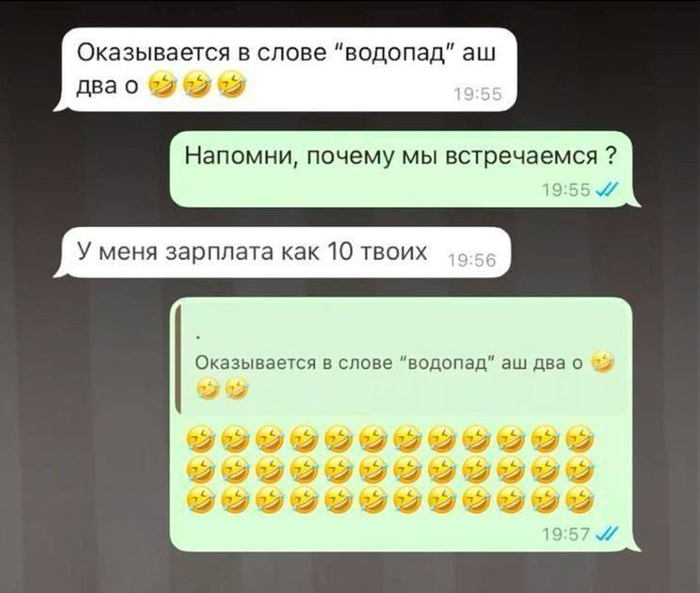Click the laughing emoji at end of quoted line
700x593 pixels.
click(x=602, y=362)
